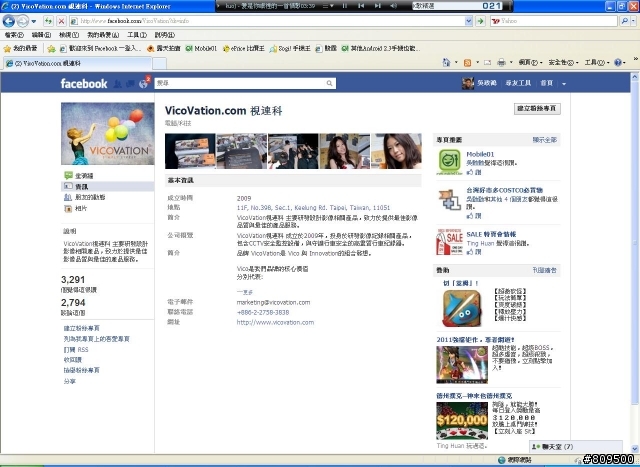Stop loading with the red X icon
640x467 pixels.
click(61, 21)
